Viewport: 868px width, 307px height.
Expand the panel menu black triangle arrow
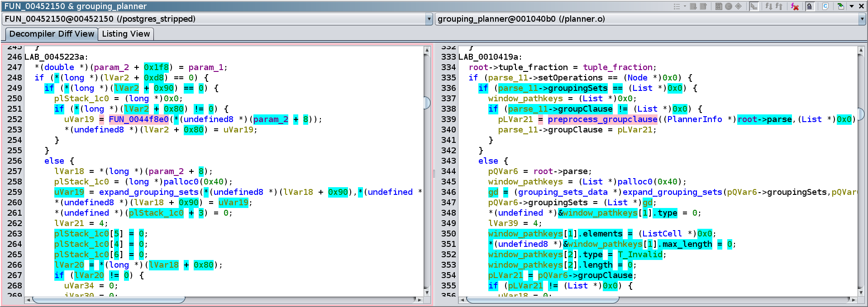click(852, 6)
